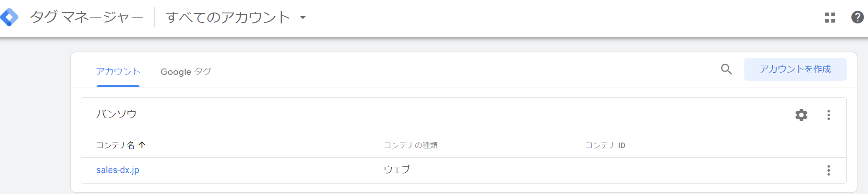Open the sales-dx.jp container link
Image resolution: width=868 pixels, height=194 pixels.
pos(117,170)
